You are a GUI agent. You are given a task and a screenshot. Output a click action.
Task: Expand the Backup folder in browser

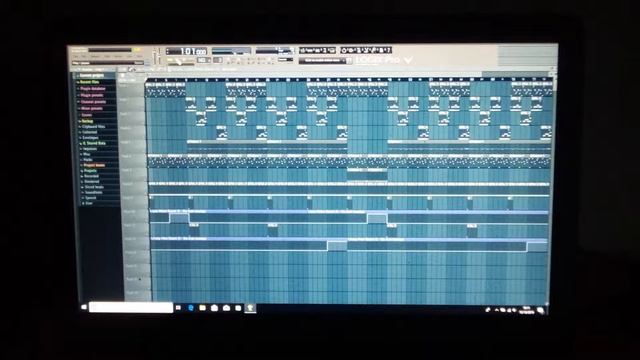87,121
